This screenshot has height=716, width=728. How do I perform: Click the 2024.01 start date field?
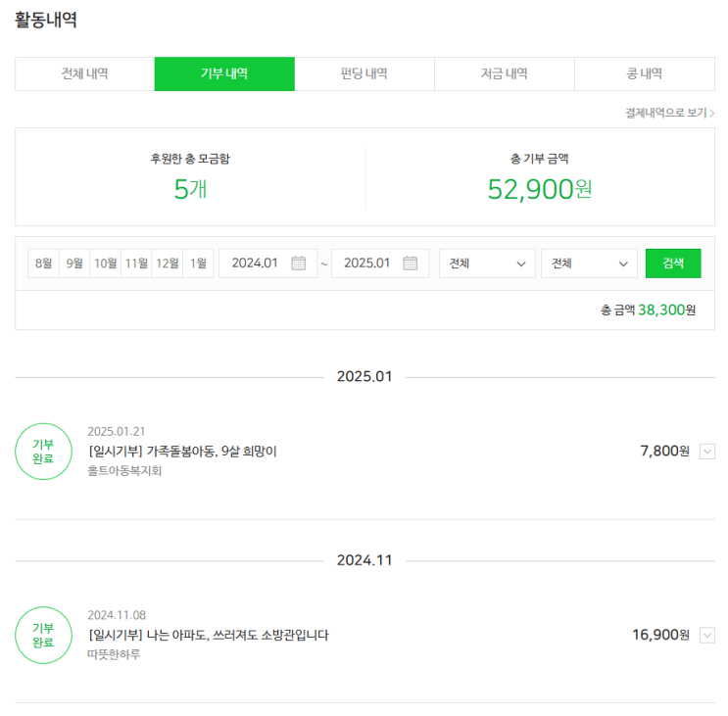(x=256, y=263)
